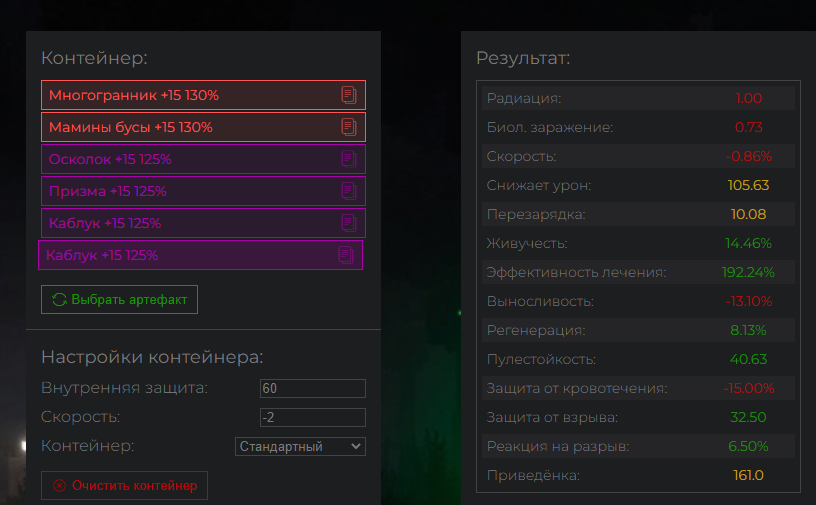Select the Призма +15 125% artifact
Screen dimensions: 816x505
coord(203,191)
